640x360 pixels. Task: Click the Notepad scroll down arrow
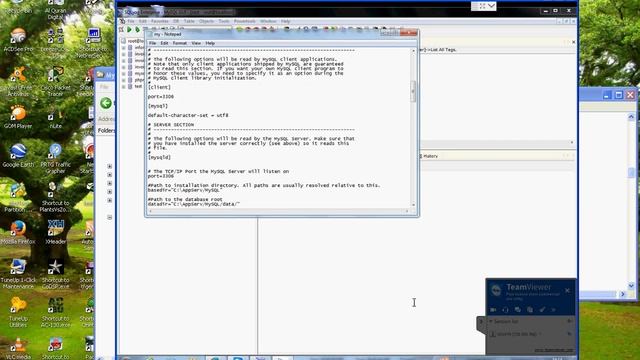(x=413, y=205)
